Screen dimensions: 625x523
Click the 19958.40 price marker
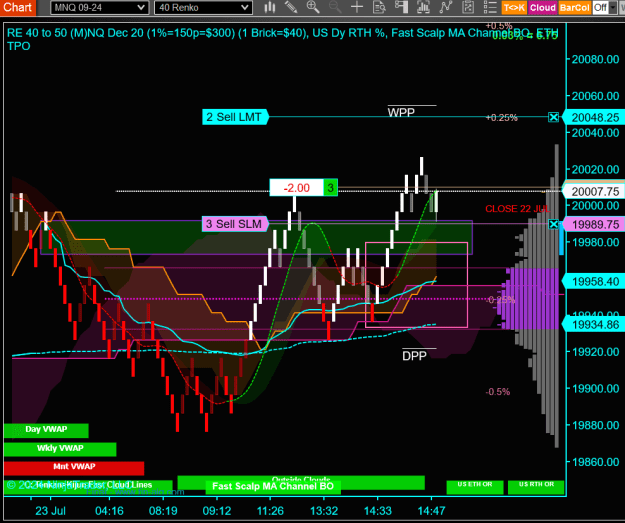[x=595, y=281]
